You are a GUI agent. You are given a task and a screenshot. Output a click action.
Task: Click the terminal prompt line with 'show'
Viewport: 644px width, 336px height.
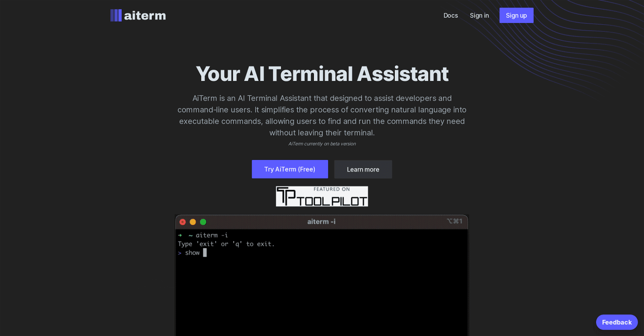click(192, 253)
